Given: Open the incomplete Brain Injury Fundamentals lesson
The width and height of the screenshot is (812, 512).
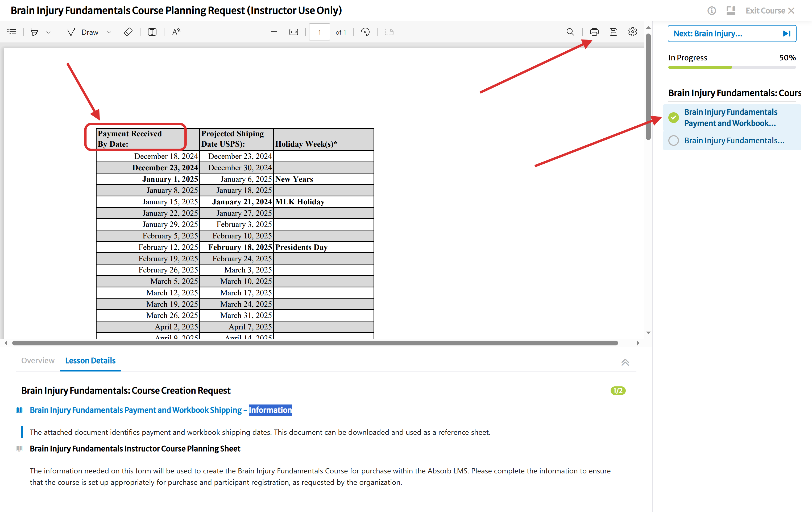Looking at the screenshot, I should (x=732, y=140).
